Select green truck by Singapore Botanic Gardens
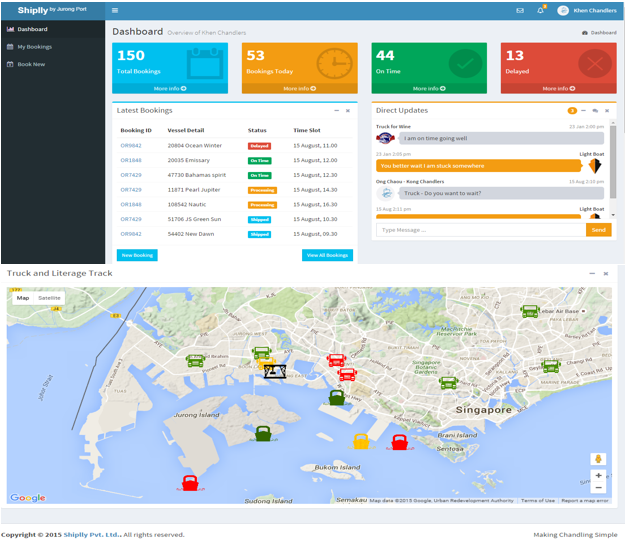This screenshot has width=625, height=541. [x=448, y=383]
